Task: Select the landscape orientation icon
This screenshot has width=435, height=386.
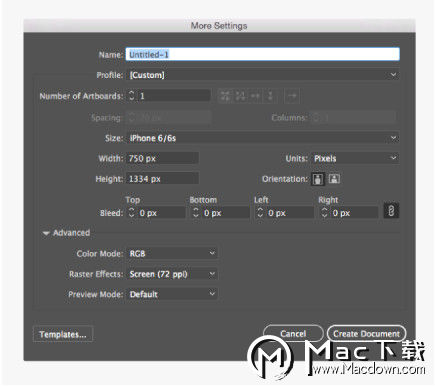Action: (334, 179)
